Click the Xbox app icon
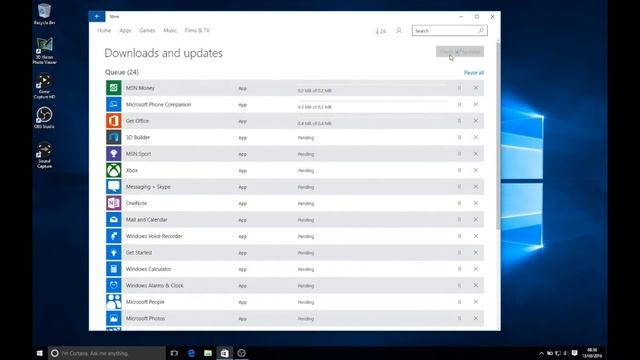640x360 pixels. (113, 170)
